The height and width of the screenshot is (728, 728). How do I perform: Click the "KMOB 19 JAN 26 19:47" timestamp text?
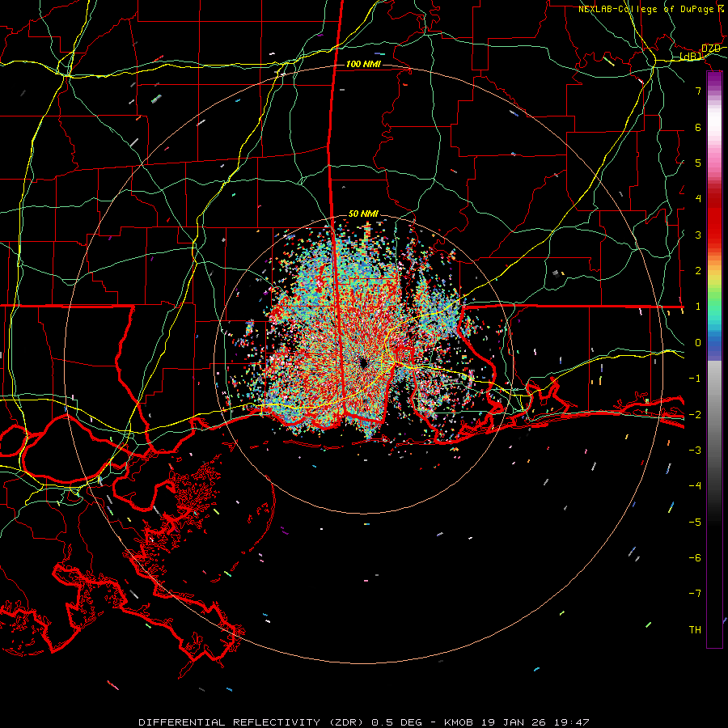point(517,722)
